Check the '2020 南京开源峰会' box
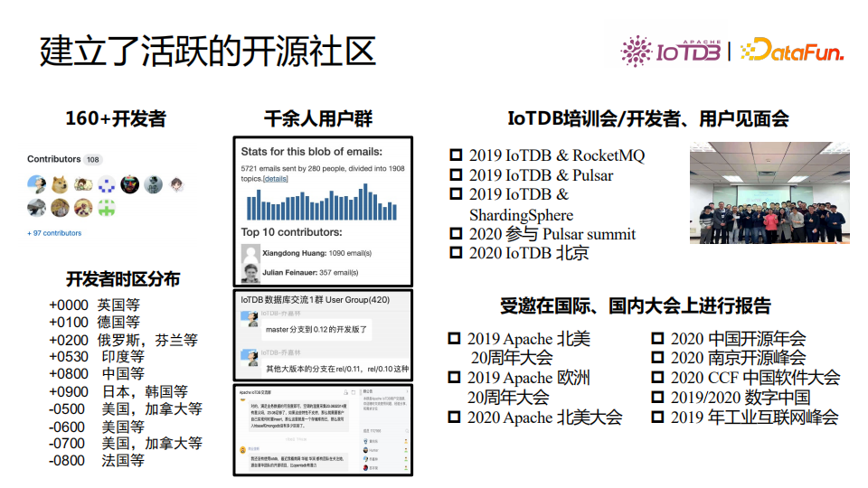This screenshot has height=488, width=868. [x=657, y=358]
